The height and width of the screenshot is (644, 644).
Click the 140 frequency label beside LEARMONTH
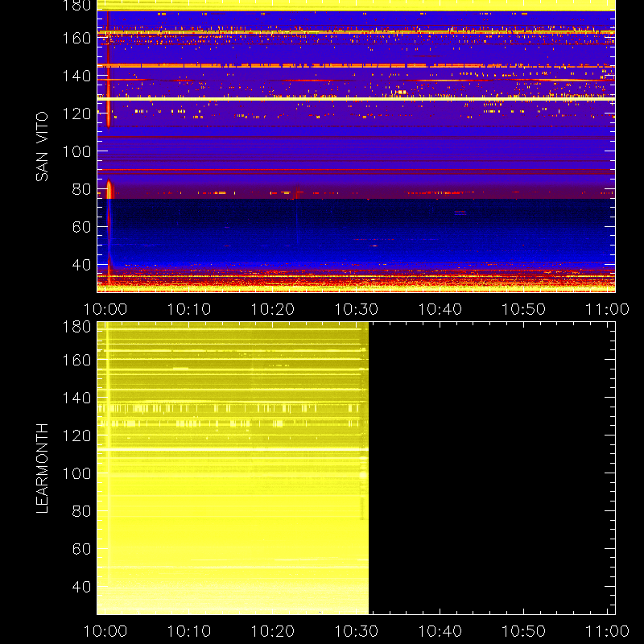pyautogui.click(x=76, y=398)
